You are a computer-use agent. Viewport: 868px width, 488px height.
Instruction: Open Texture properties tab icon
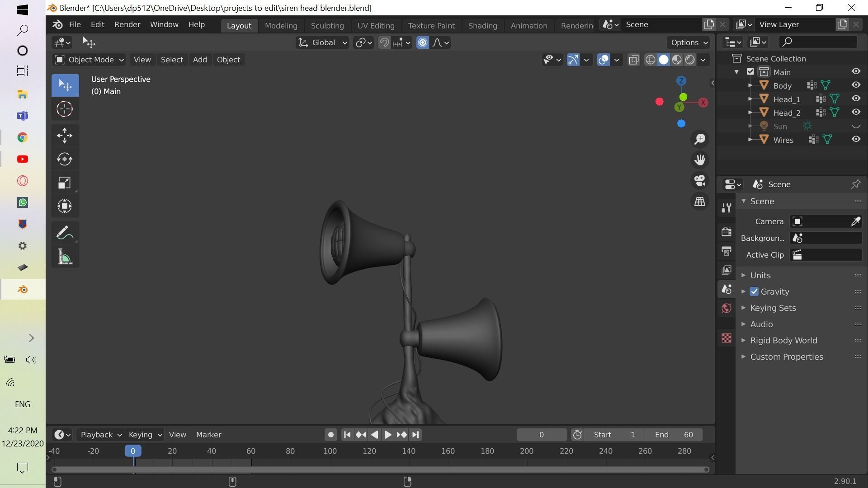tap(726, 338)
